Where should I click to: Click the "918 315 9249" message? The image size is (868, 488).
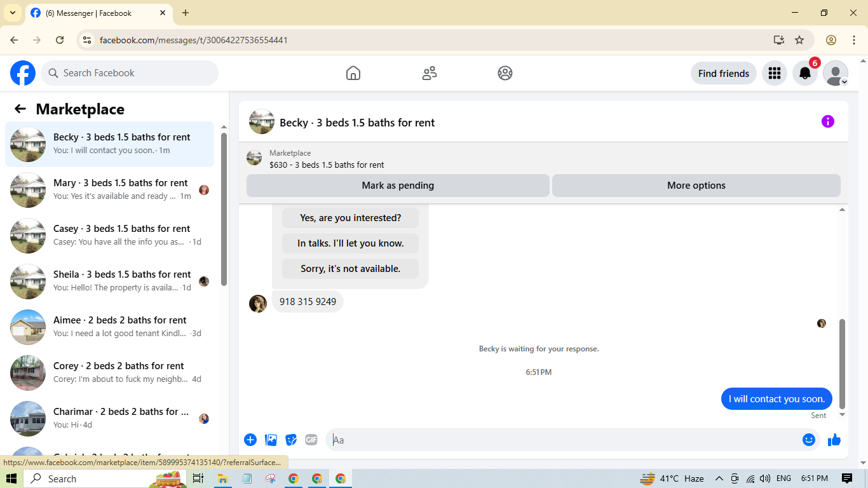pyautogui.click(x=308, y=302)
